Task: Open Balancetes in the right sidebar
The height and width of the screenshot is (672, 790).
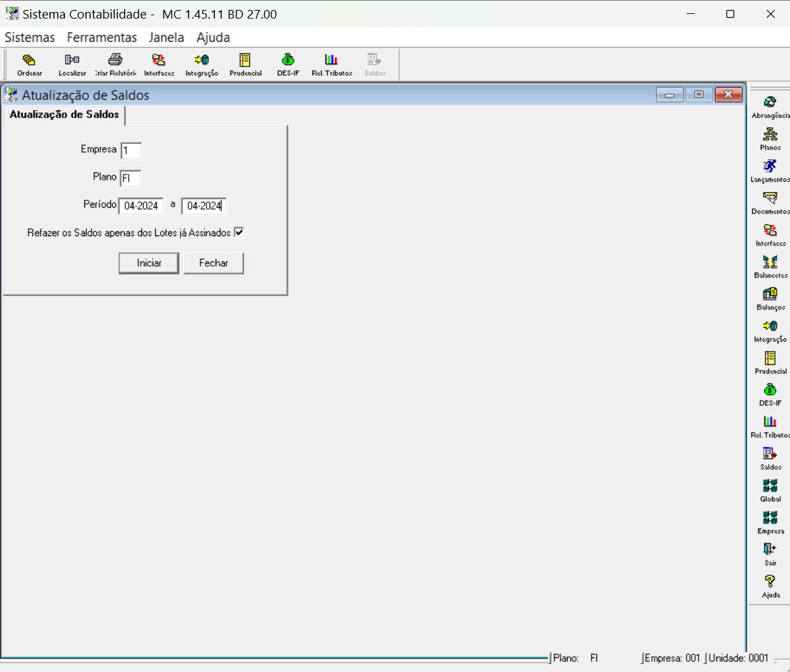Action: [770, 267]
